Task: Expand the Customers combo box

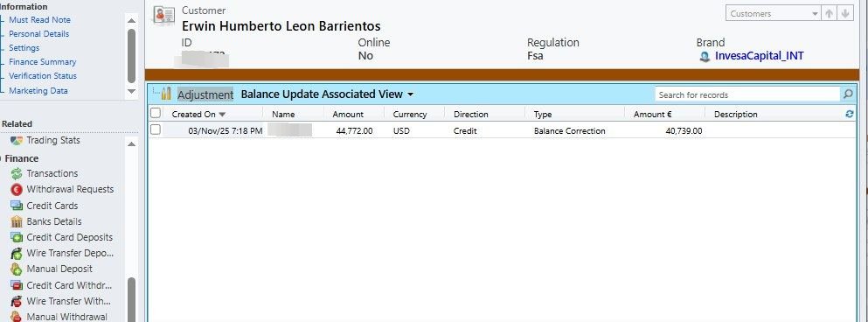Action: (816, 14)
